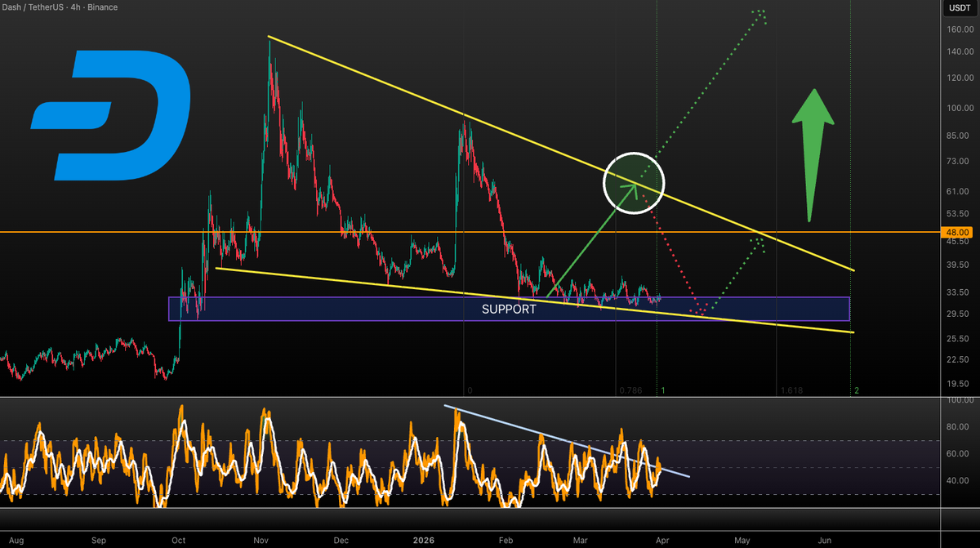
Task: Select the 33.50 price axis label
Action: click(x=959, y=292)
